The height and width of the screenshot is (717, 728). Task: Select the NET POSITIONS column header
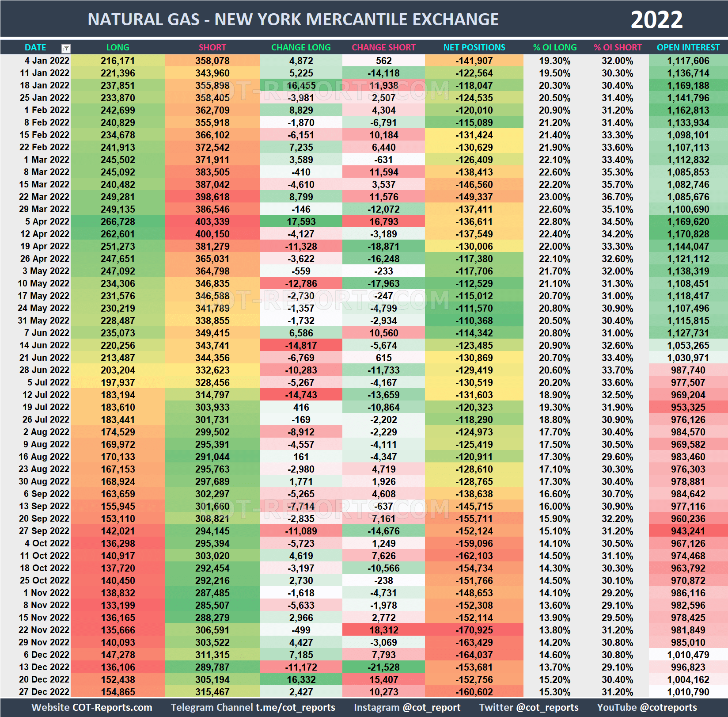coord(474,47)
